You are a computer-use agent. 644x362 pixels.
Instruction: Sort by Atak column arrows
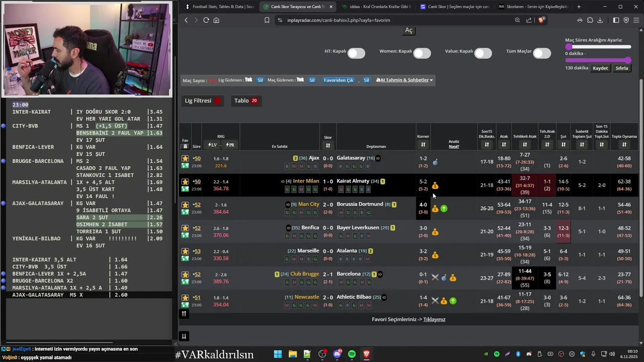pos(504,145)
